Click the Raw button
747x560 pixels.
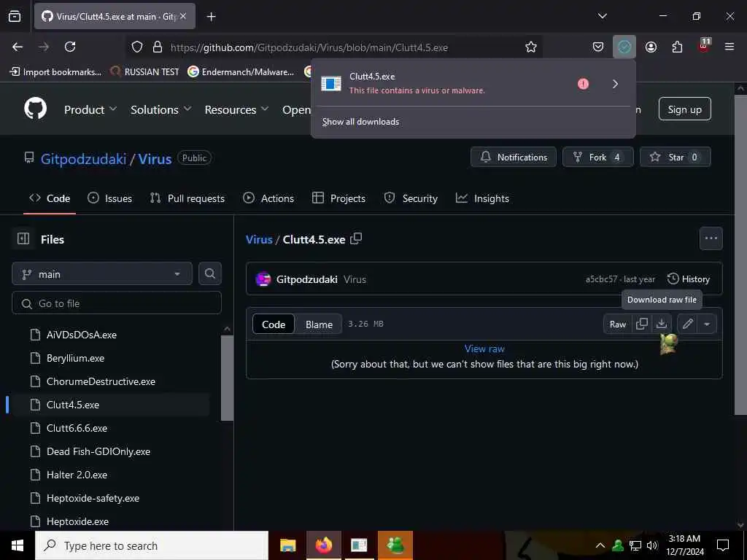[618, 324]
